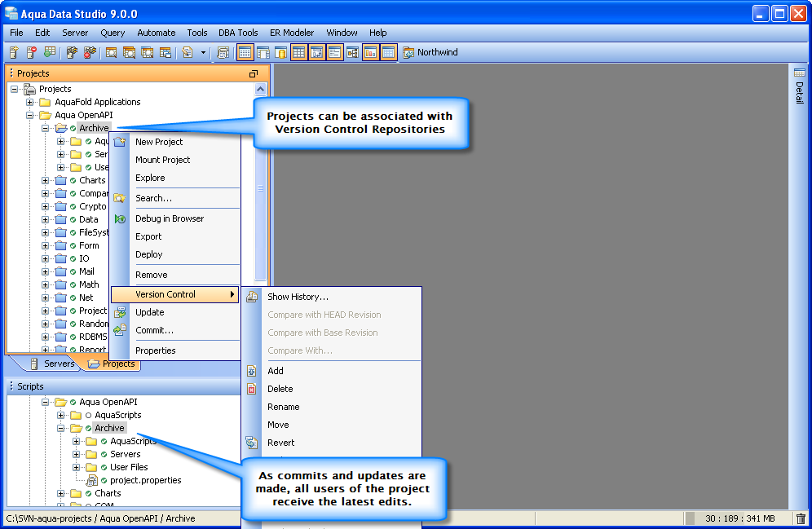The width and height of the screenshot is (812, 529).
Task: Click the grid icon with green circle in toolbar
Action: coord(50,52)
